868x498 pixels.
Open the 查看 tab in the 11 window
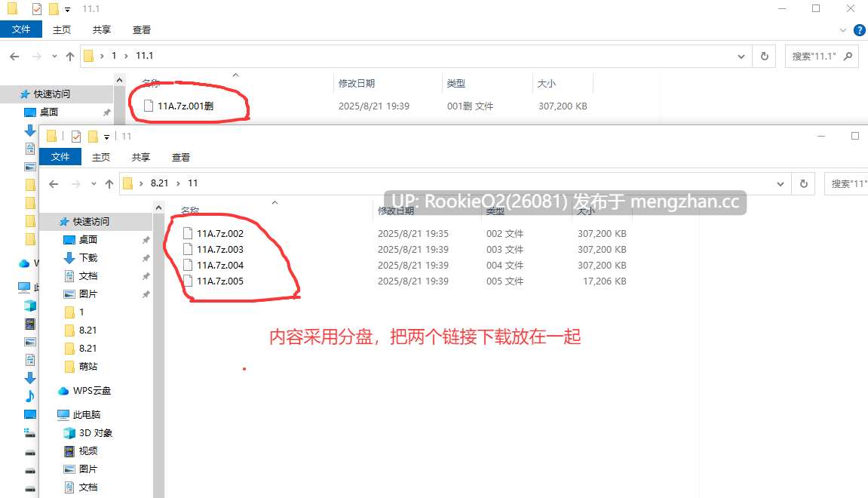click(x=180, y=157)
